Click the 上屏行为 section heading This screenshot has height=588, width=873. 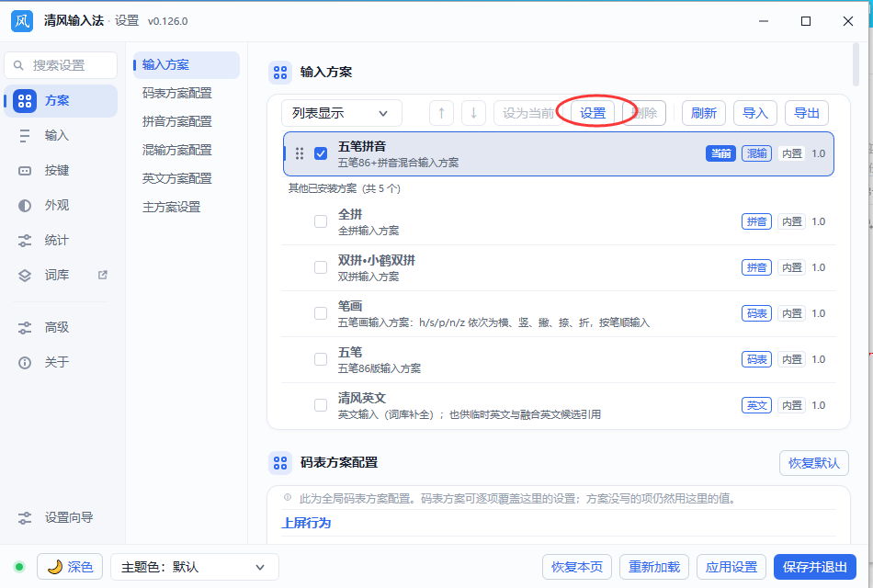click(306, 523)
